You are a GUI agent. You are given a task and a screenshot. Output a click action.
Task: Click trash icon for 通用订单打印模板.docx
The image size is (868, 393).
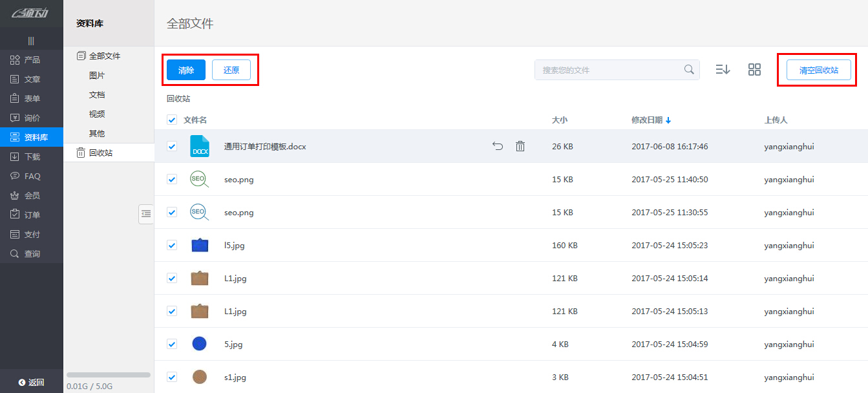[520, 147]
